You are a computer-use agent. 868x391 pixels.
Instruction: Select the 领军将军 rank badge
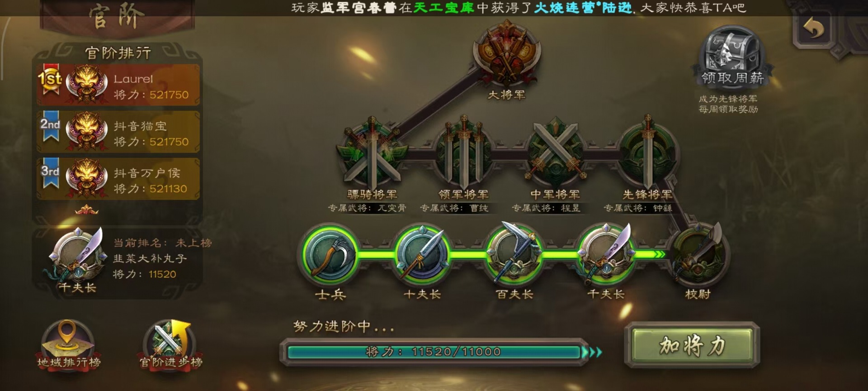[464, 152]
